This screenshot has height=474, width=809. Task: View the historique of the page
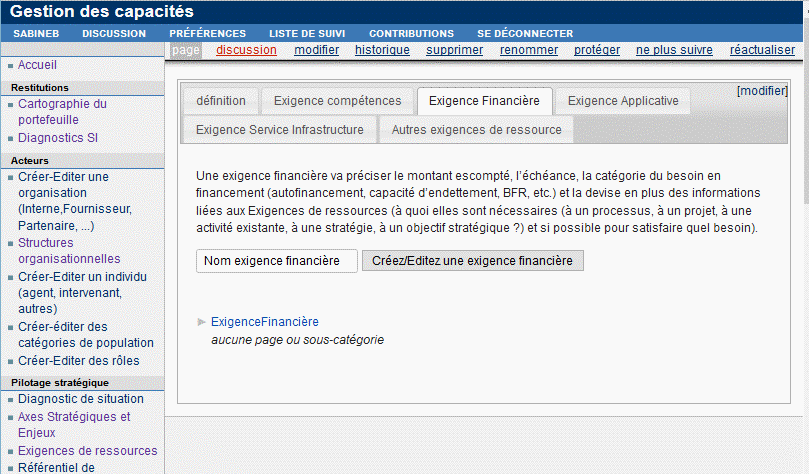[x=382, y=50]
